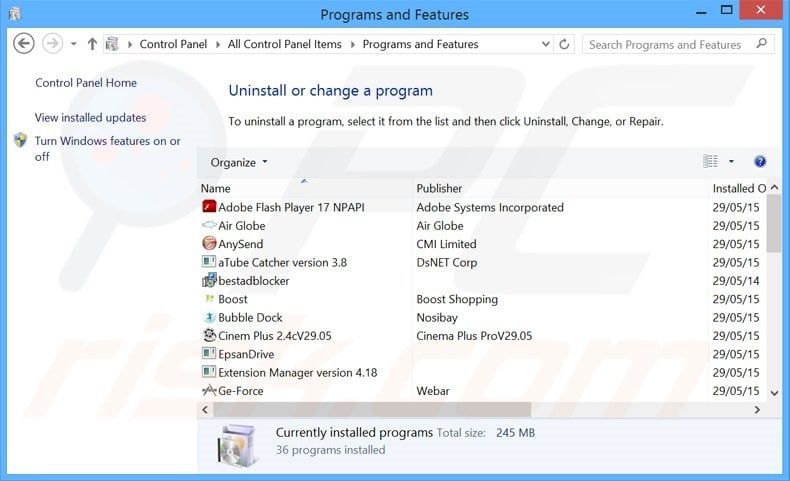Click publisher DsNET Corp
Screen dimensions: 790x481
[446, 262]
